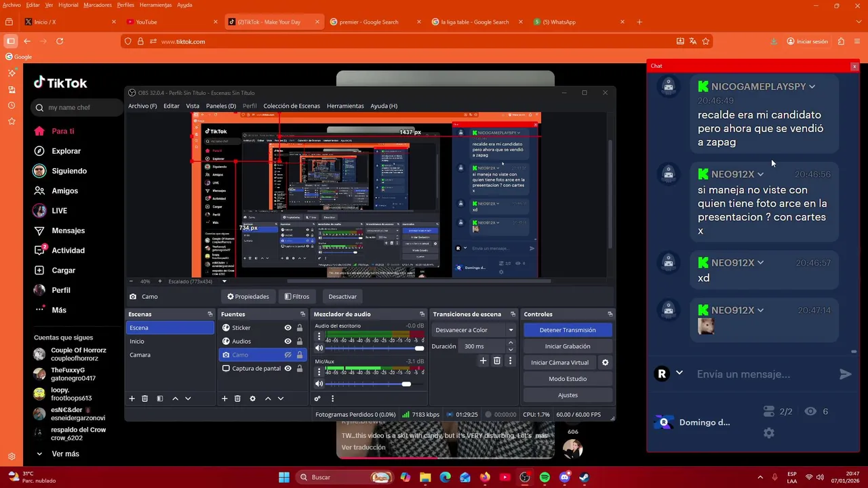
Task: Open scene filters icon in Escenas panel
Action: pyautogui.click(x=160, y=399)
